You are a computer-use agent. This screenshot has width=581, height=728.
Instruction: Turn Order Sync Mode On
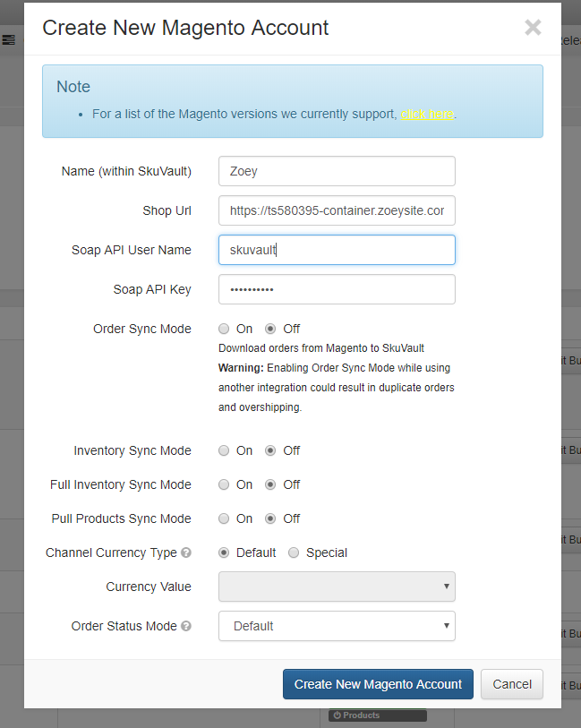(224, 329)
